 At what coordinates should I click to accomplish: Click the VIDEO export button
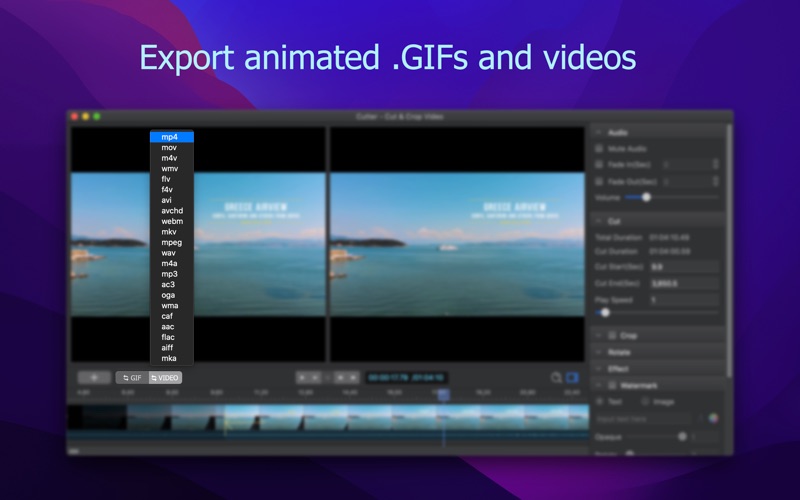(165, 378)
